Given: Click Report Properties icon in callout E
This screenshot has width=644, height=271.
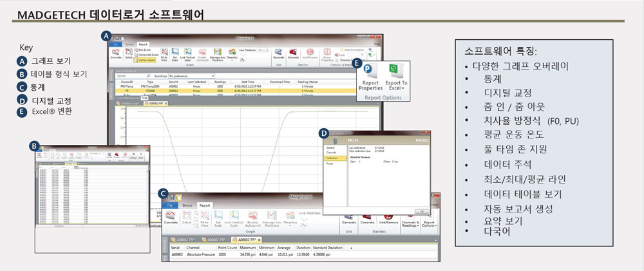Looking at the screenshot, I should pos(370,78).
